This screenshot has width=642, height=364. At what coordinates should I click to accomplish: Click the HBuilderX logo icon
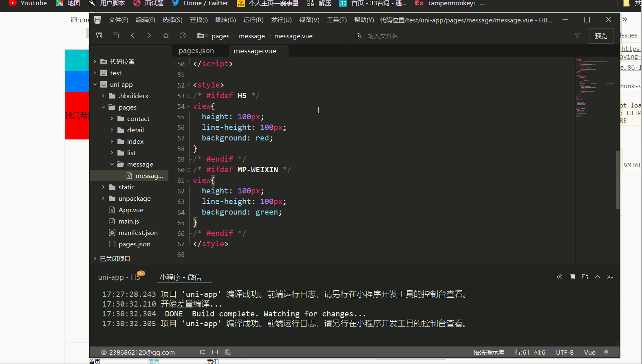[x=97, y=20]
